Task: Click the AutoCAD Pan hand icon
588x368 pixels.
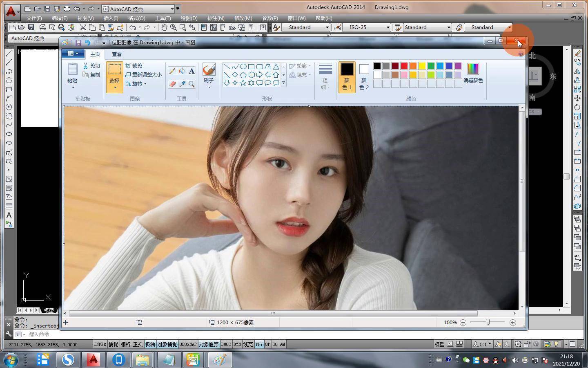Action: coord(164,27)
